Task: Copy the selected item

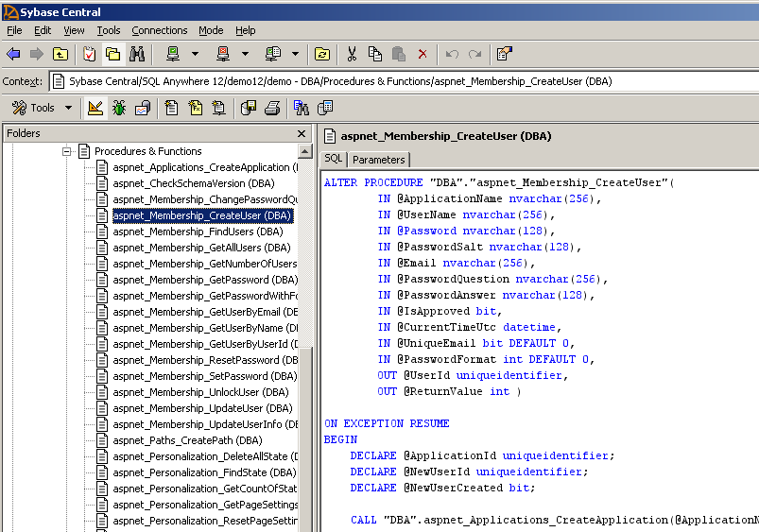Action: click(x=375, y=54)
